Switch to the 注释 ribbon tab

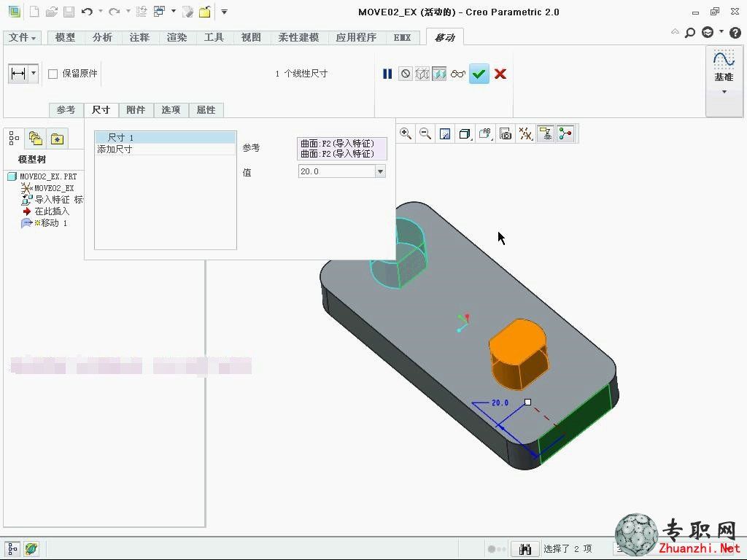(x=139, y=37)
